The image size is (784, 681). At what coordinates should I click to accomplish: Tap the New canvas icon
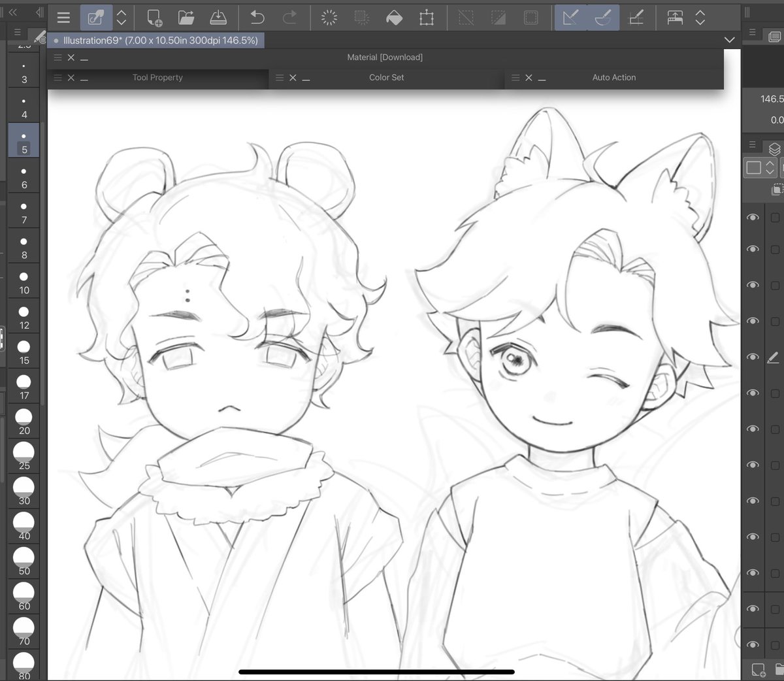click(x=153, y=18)
